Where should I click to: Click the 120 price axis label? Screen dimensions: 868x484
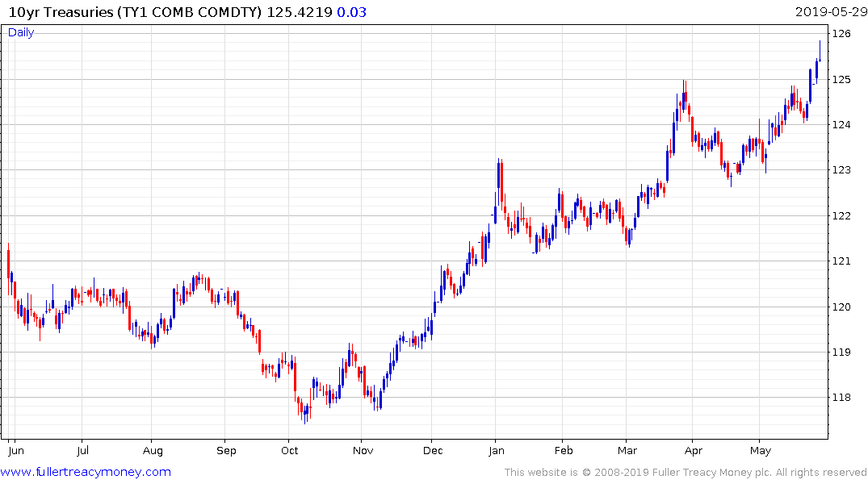[841, 307]
